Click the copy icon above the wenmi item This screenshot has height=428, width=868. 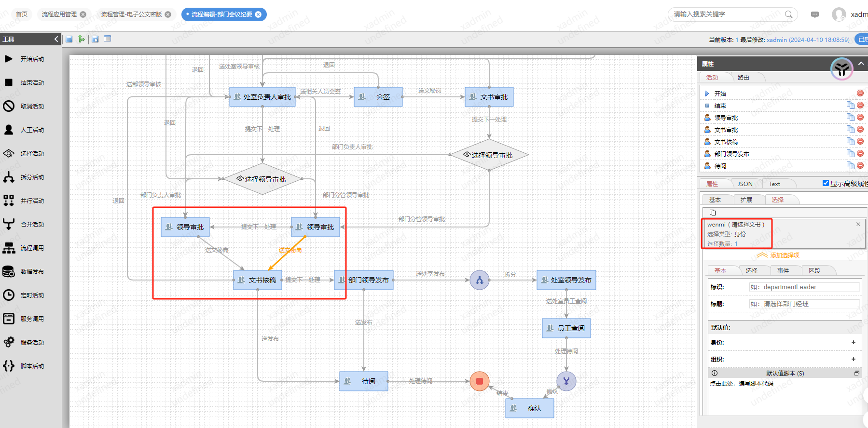tap(713, 213)
